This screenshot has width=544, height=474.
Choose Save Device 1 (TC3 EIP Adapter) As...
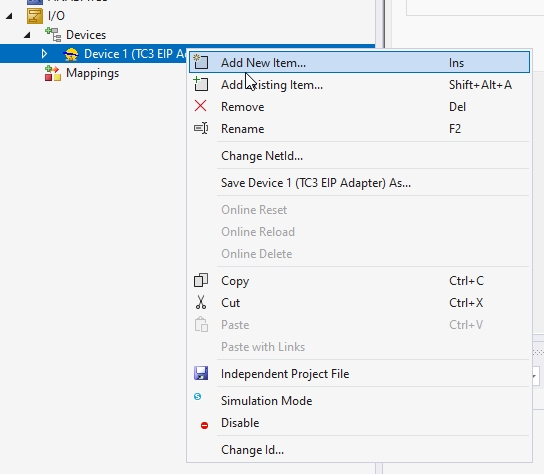[x=359, y=183]
